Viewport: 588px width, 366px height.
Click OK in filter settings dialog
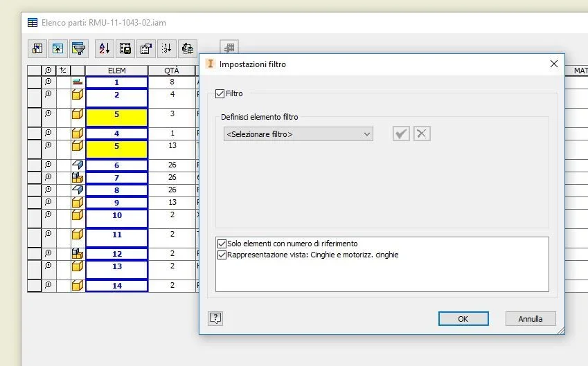(x=463, y=319)
